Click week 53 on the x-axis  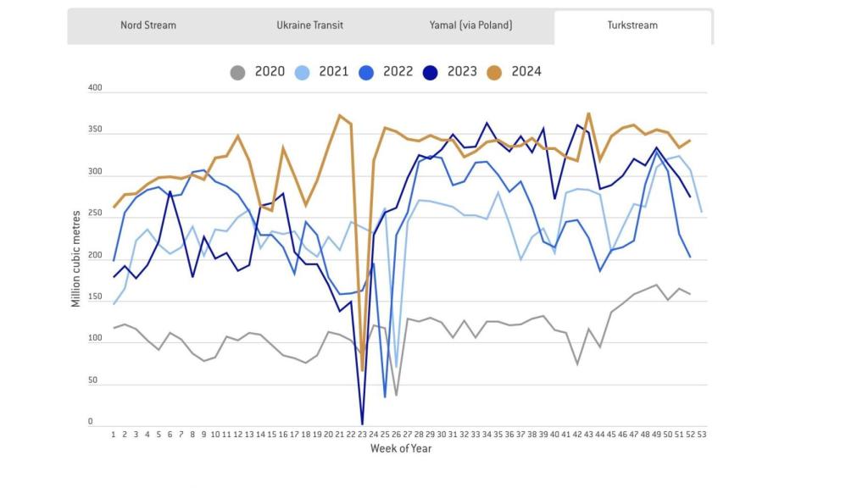tap(702, 434)
